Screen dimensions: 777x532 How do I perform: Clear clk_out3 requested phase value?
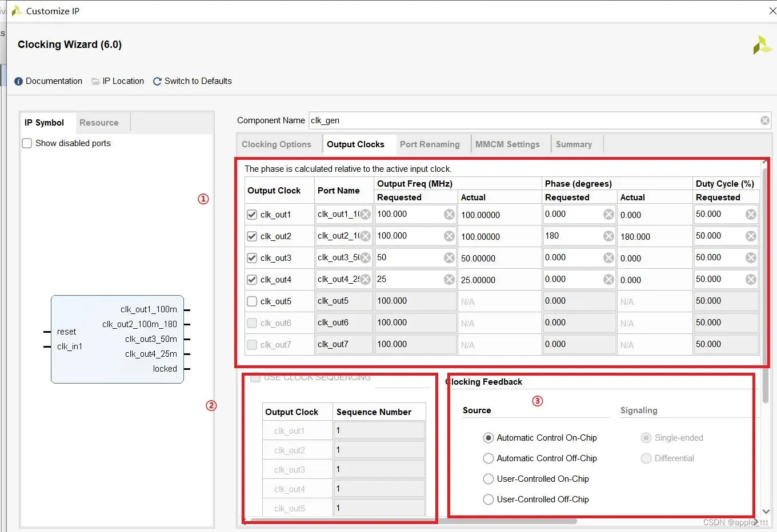tap(609, 258)
